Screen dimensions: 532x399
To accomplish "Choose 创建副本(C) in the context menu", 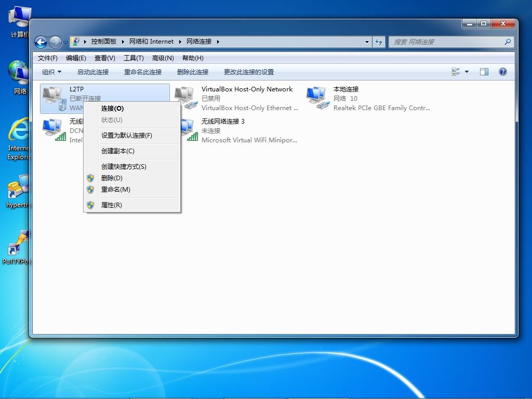I will [132, 151].
